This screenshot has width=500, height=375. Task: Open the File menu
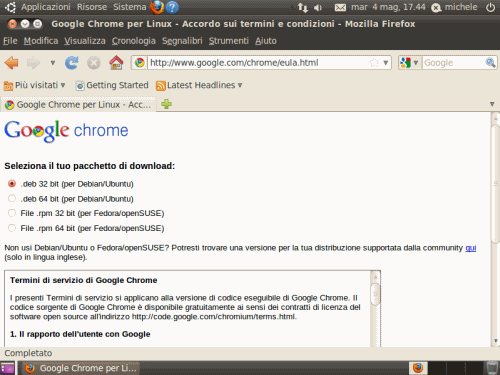[x=10, y=41]
